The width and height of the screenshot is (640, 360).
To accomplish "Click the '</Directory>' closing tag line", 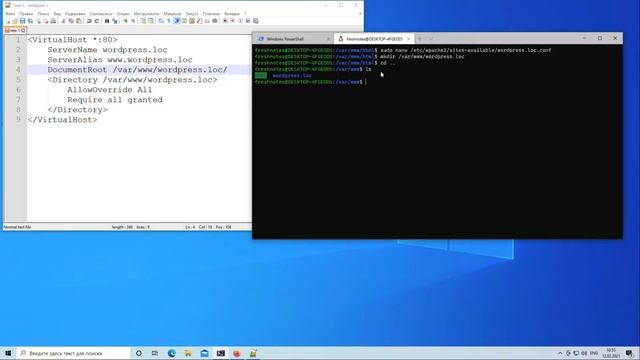I will 78,110.
